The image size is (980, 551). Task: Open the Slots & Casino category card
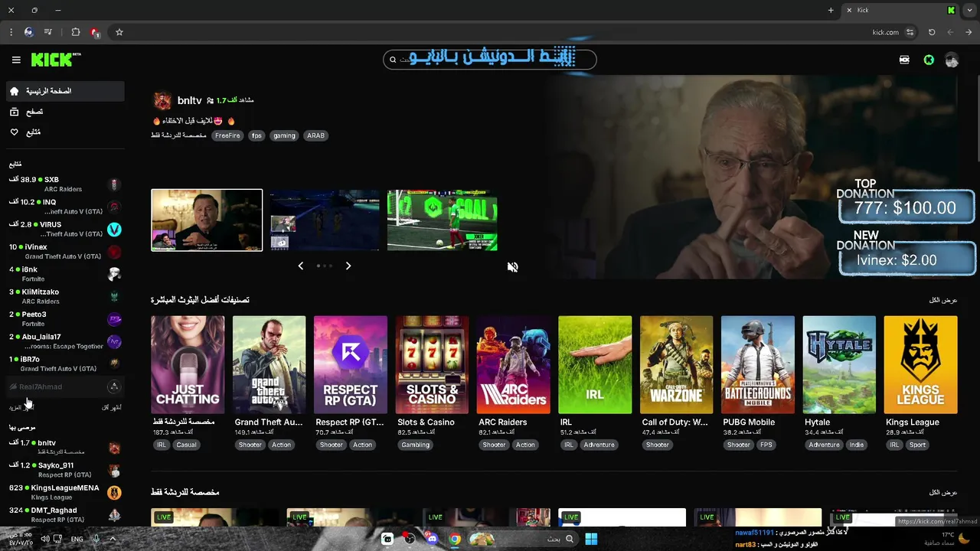(x=432, y=365)
